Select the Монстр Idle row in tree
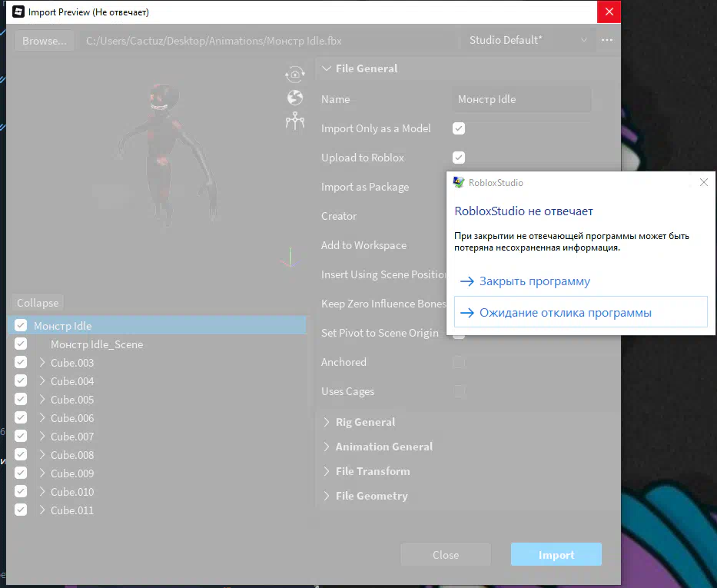Image resolution: width=717 pixels, height=588 pixels. [x=157, y=326]
